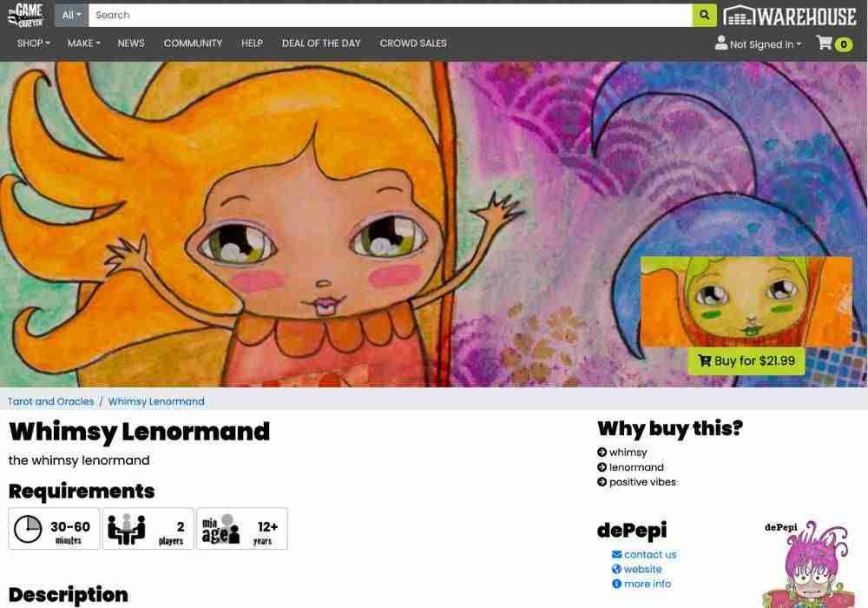Click the 2 players requirement icon
The width and height of the screenshot is (868, 608).
coord(126,529)
